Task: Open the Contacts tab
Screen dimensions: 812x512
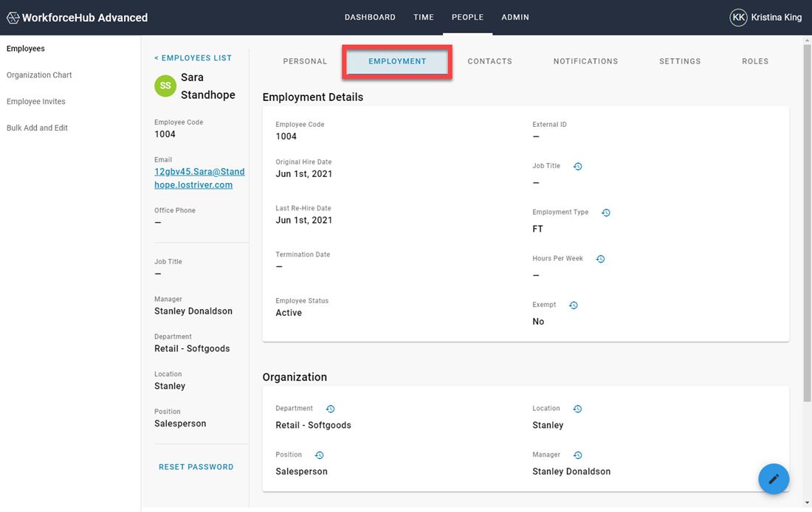Action: pos(489,61)
